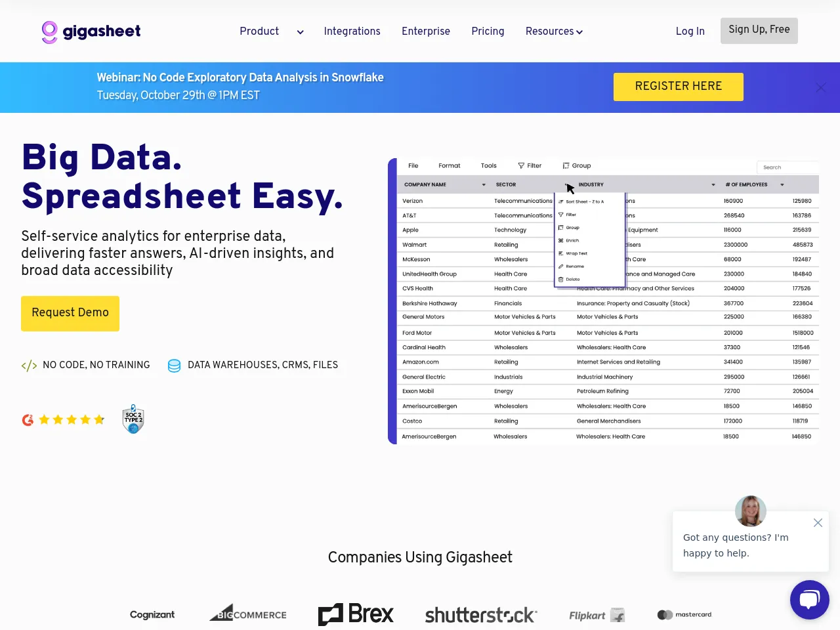Click the code brackets icon

[29, 366]
